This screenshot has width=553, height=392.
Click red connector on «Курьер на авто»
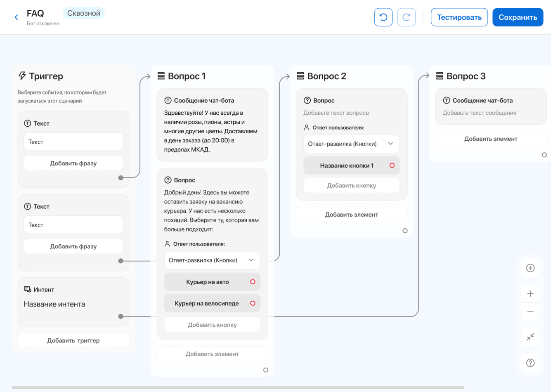[x=253, y=282]
